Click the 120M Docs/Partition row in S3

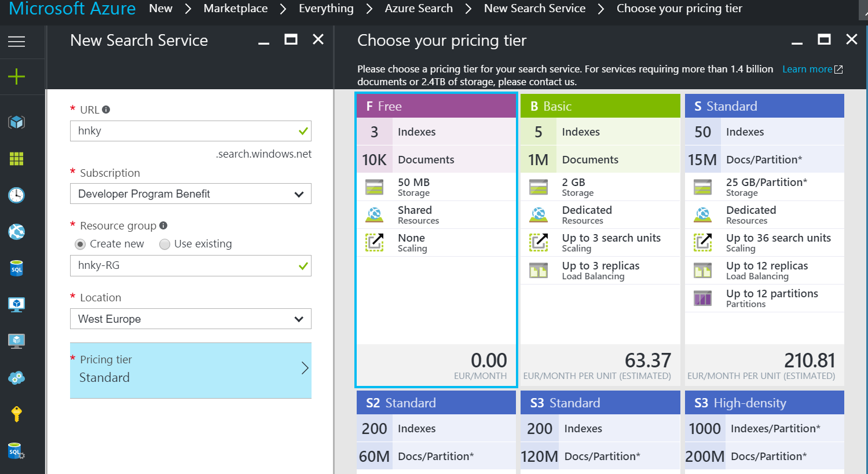600,456
